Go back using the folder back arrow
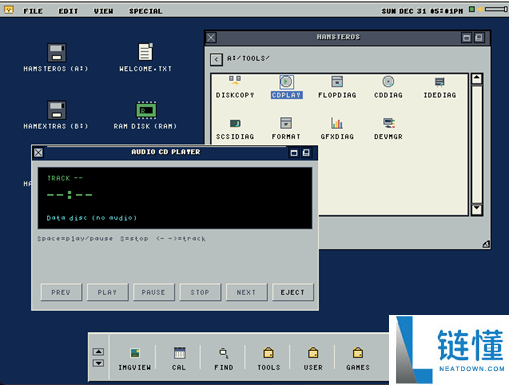Screen dimensions: 509x385 [x=216, y=60]
